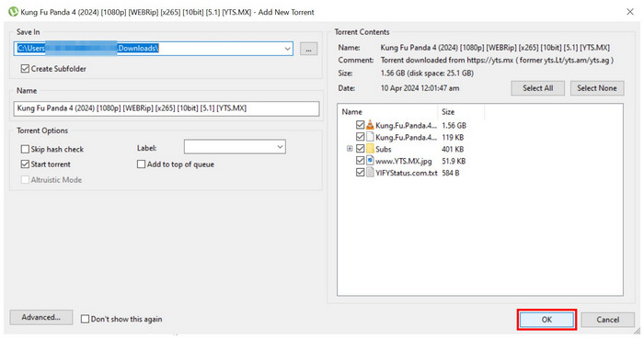Click the 584 B size value
The height and width of the screenshot is (339, 644).
coord(451,173)
